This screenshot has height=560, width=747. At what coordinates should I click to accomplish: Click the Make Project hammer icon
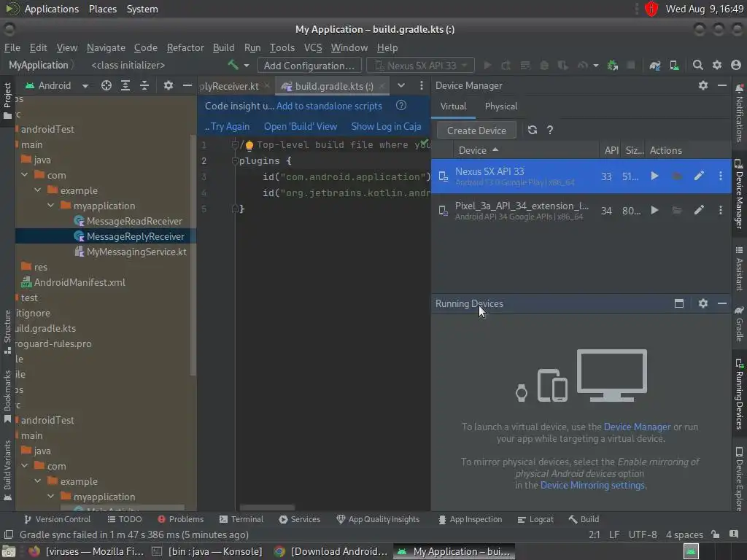coord(233,65)
